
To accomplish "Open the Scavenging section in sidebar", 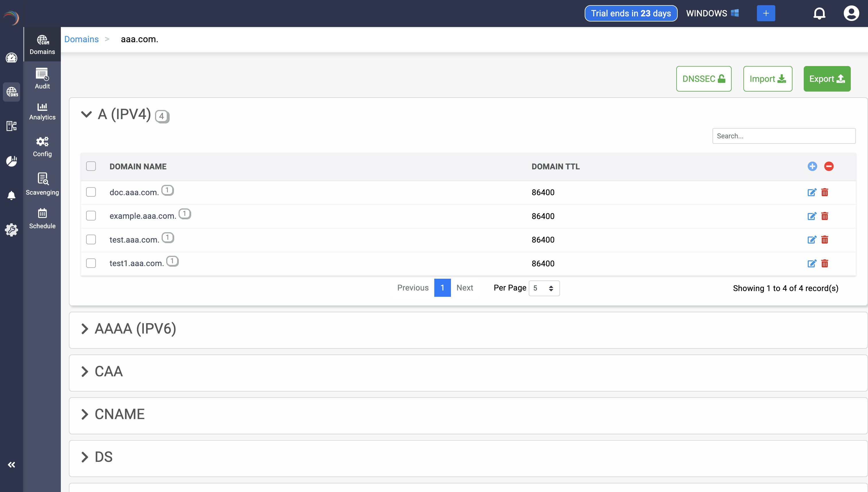I will coord(42,184).
